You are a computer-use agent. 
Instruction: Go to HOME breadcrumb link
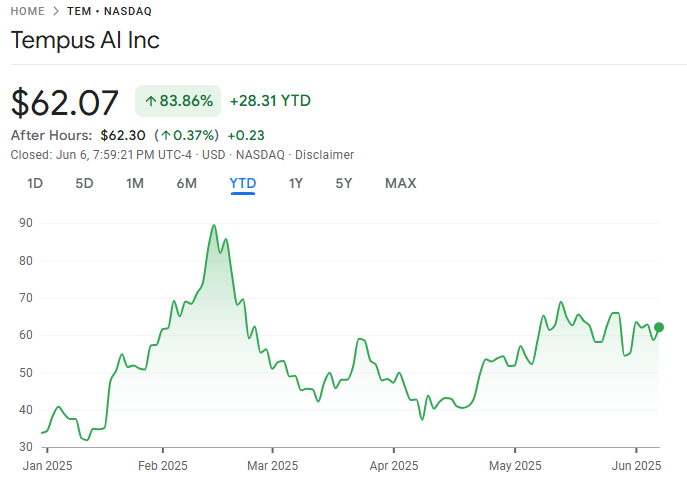(x=28, y=11)
